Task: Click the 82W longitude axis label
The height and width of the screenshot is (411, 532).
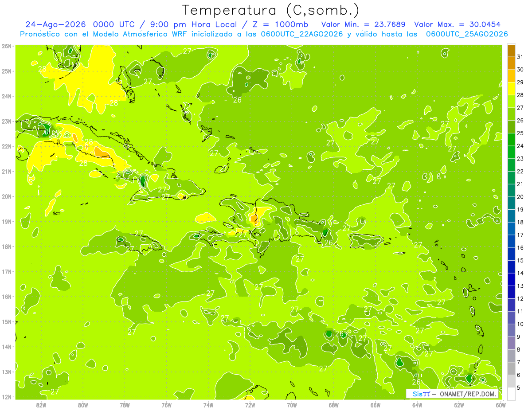Action: [41, 405]
